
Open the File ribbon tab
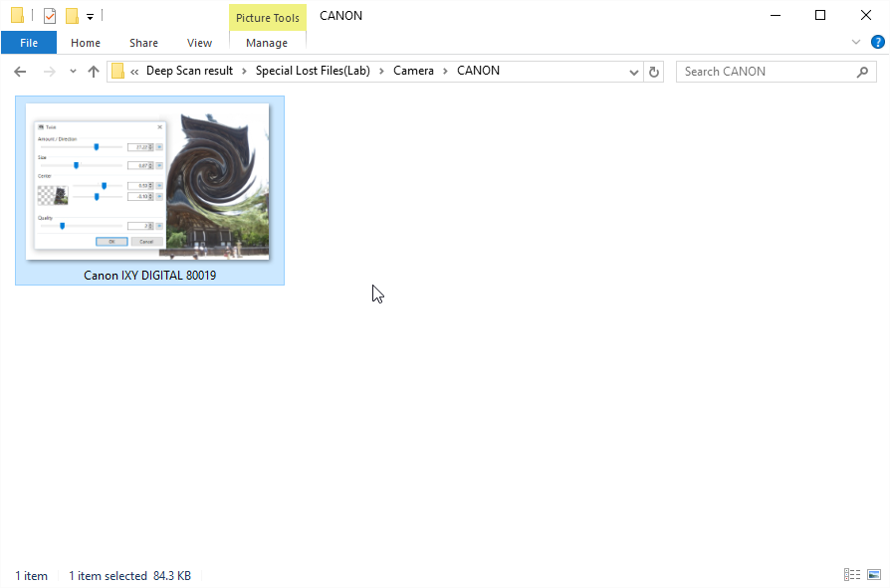click(x=29, y=43)
